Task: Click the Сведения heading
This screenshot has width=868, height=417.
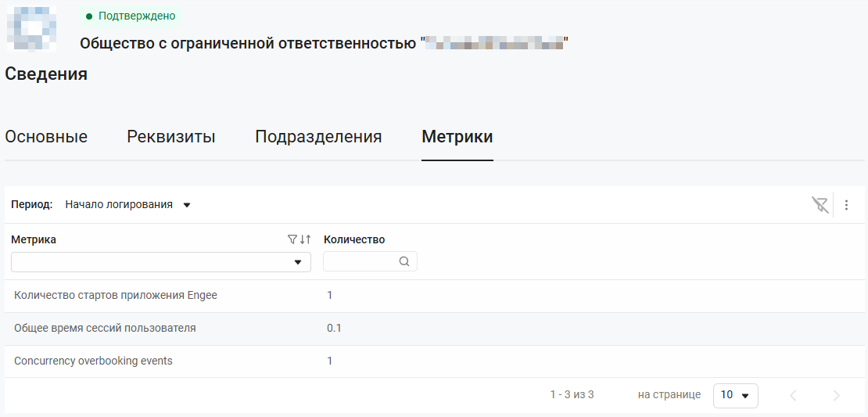Action: click(x=46, y=74)
